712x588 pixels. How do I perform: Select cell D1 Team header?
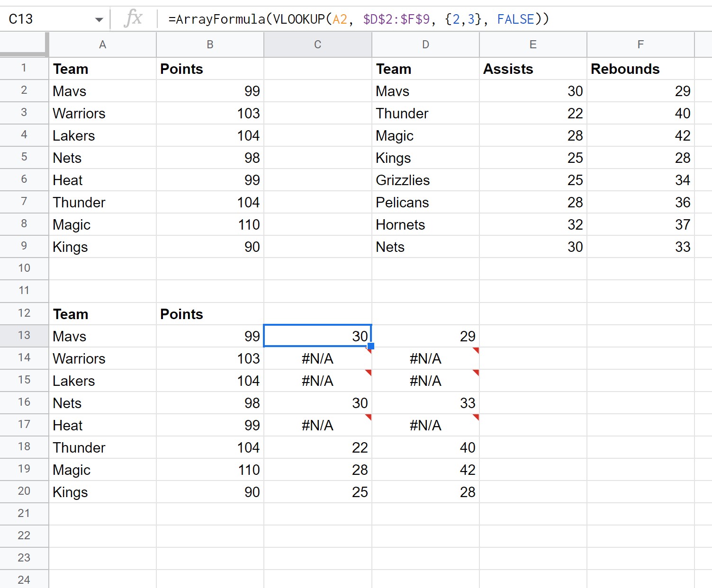pos(425,69)
